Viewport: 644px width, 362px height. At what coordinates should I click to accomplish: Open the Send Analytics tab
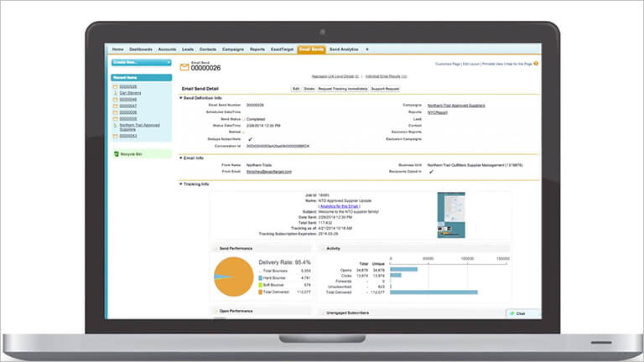pyautogui.click(x=344, y=49)
